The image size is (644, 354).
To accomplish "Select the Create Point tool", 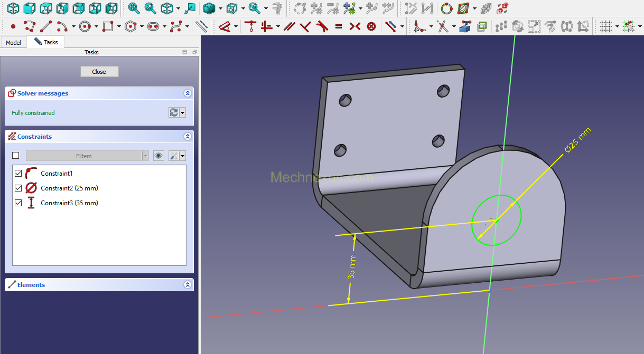I will (x=13, y=26).
